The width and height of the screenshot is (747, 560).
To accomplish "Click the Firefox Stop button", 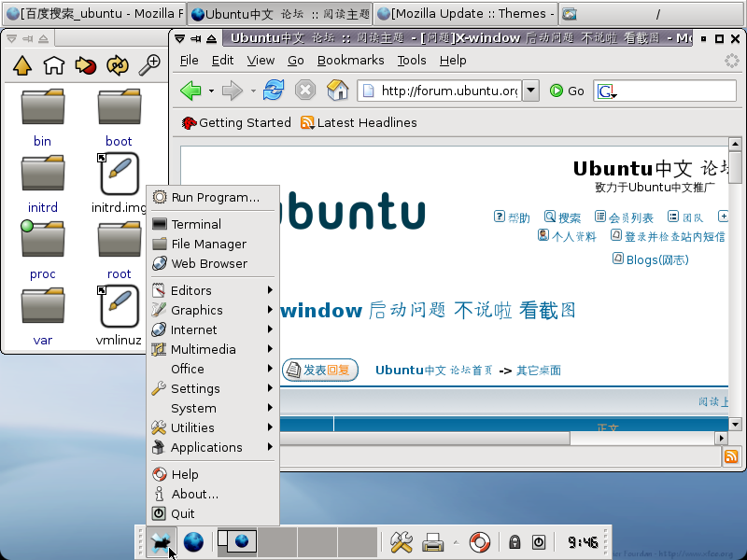I will [305, 90].
